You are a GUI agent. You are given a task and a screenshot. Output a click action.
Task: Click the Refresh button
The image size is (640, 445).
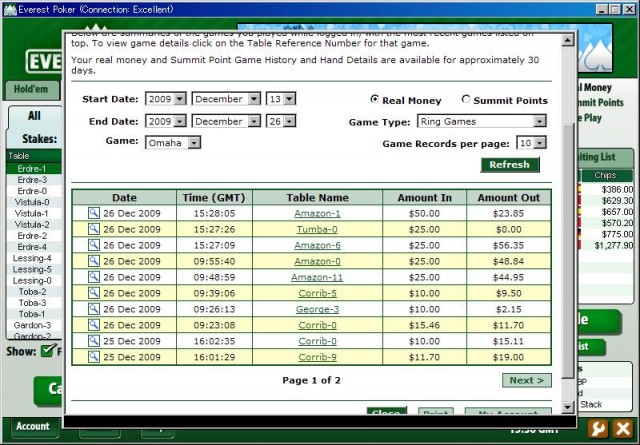tap(510, 165)
